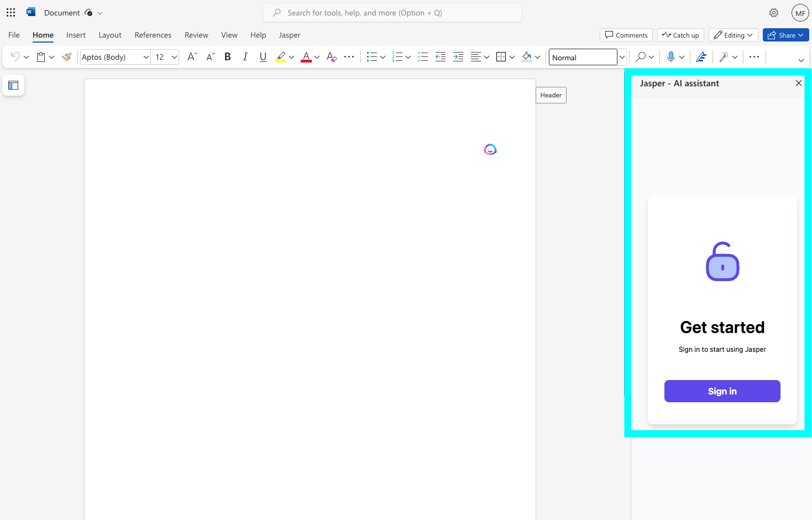Viewport: 812px width, 520px height.
Task: Apply shading with the paint bucket
Action: 527,56
